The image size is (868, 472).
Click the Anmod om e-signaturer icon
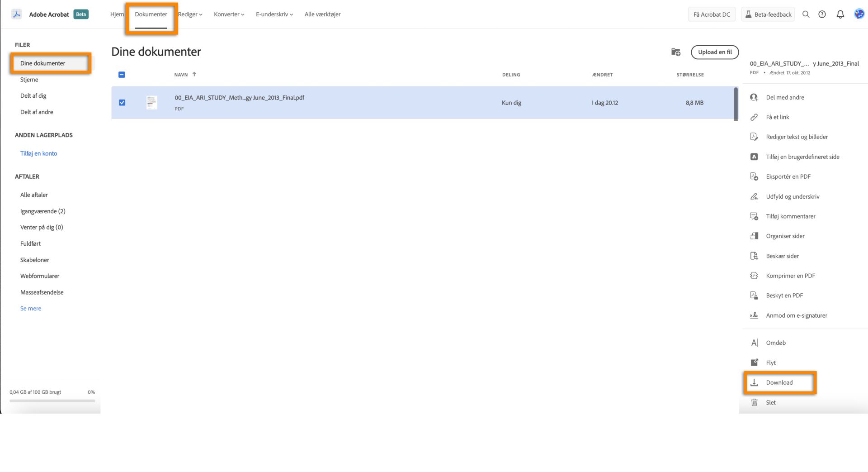tap(754, 315)
